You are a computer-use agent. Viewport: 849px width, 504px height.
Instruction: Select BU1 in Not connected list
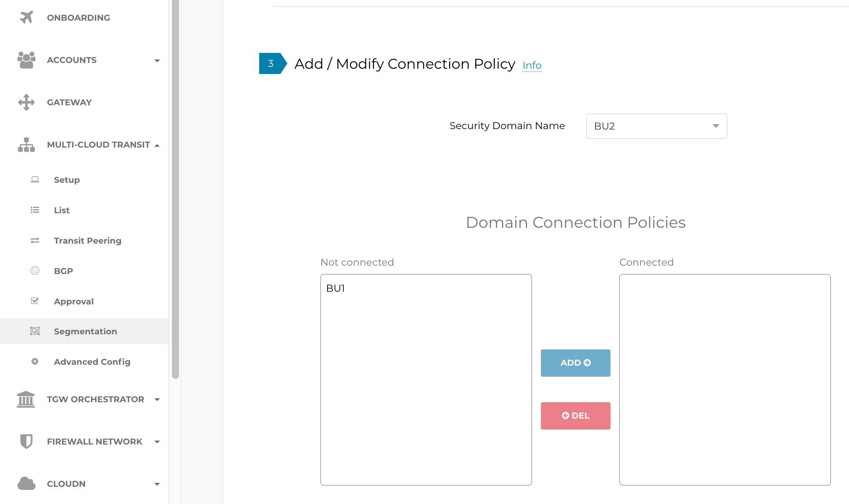(335, 288)
